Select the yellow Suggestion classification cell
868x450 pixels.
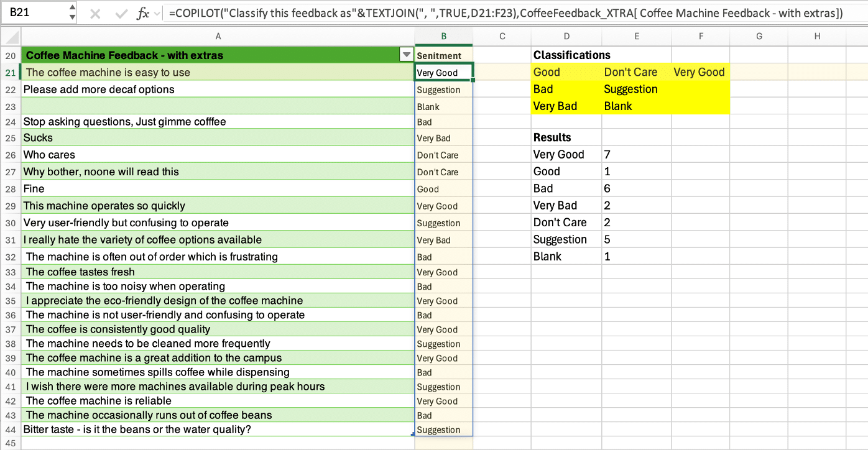[x=630, y=89]
